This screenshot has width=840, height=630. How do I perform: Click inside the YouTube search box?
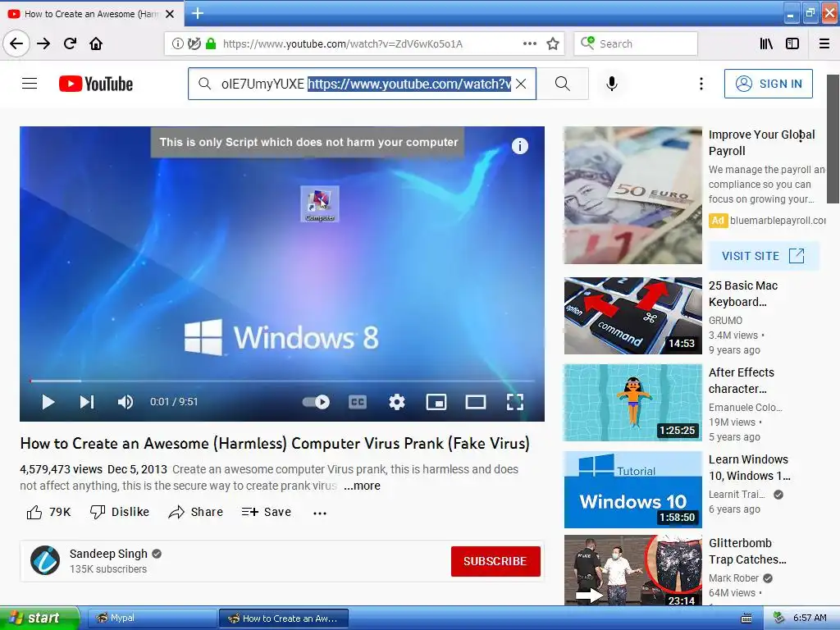click(362, 84)
